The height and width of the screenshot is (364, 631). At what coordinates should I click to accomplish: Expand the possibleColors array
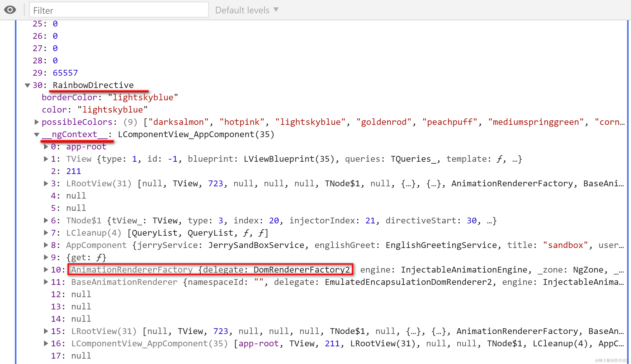[36, 122]
